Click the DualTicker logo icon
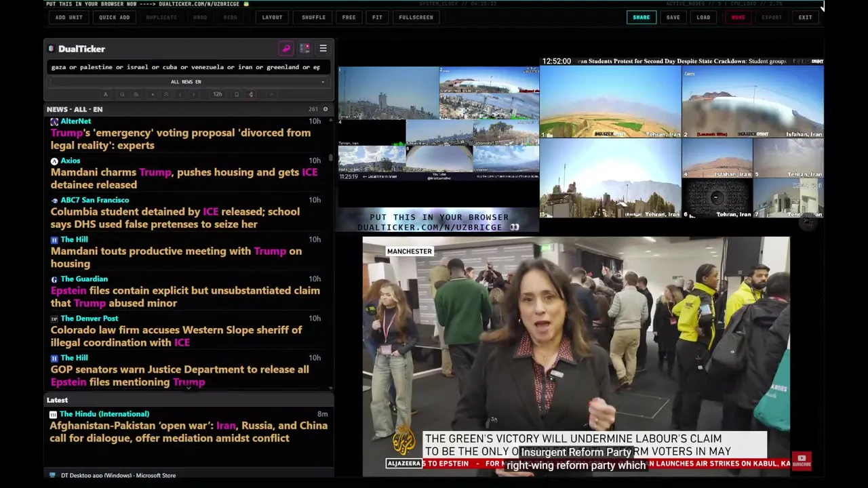Image resolution: width=868 pixels, height=488 pixels. 51,49
